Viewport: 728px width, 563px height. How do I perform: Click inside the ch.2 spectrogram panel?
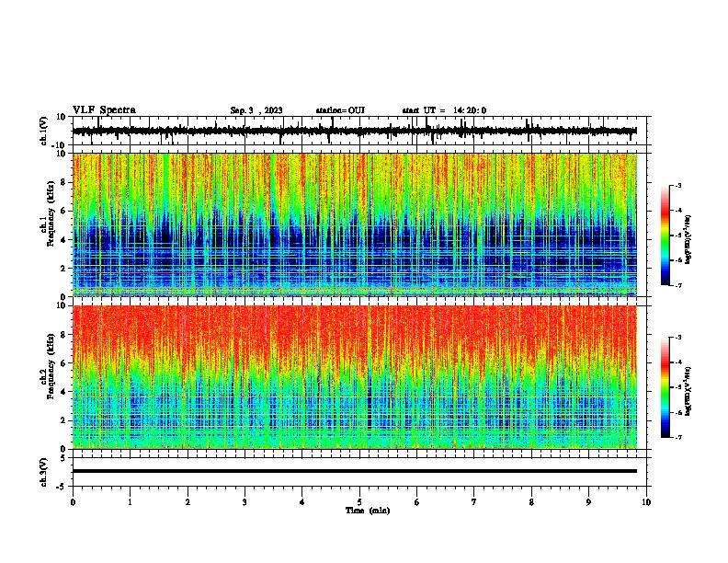355,377
